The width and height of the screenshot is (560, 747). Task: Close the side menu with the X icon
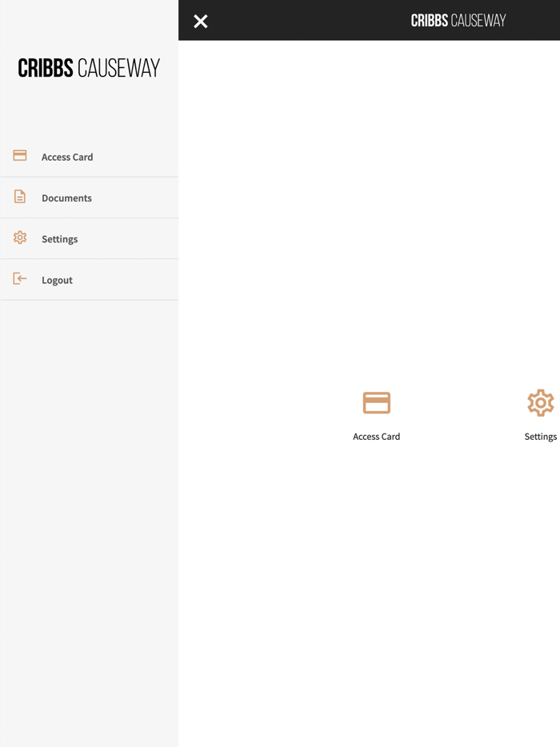[x=201, y=21]
